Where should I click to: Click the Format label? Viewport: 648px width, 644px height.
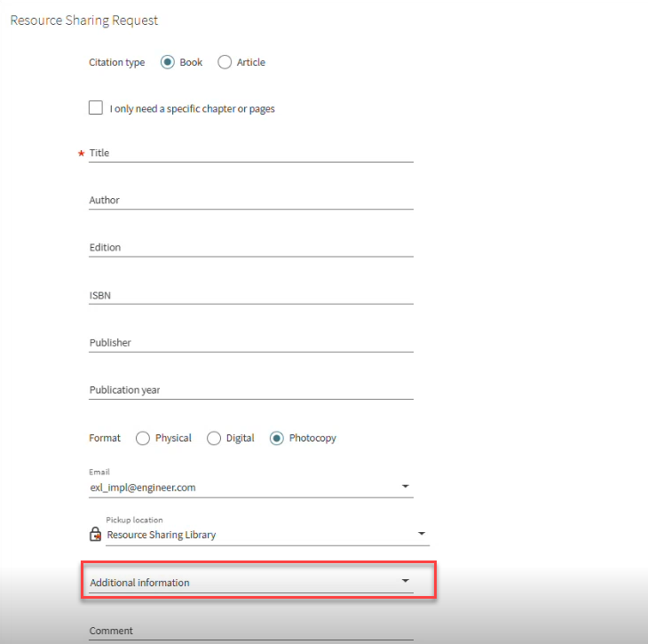(x=105, y=438)
